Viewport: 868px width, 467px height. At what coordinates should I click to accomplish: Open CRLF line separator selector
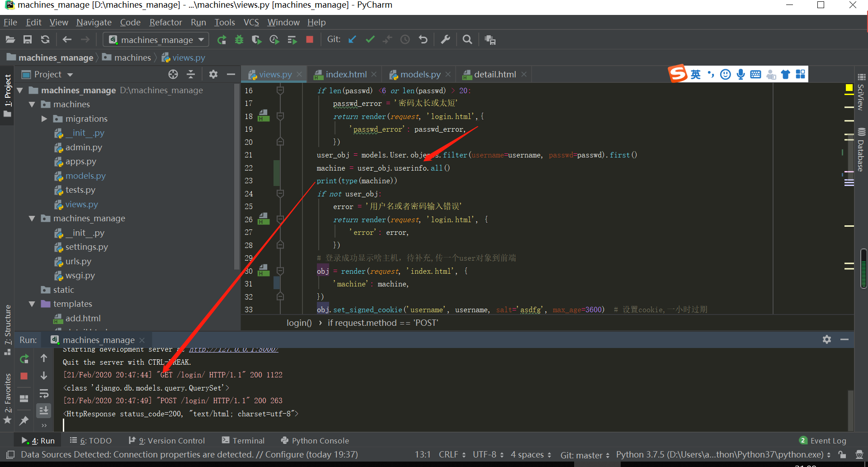pos(452,454)
